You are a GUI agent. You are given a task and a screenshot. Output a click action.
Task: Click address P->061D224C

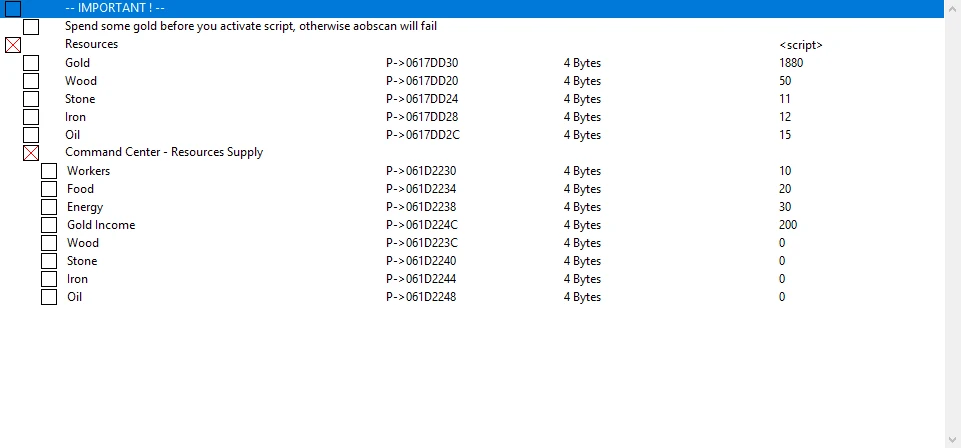pyautogui.click(x=422, y=225)
